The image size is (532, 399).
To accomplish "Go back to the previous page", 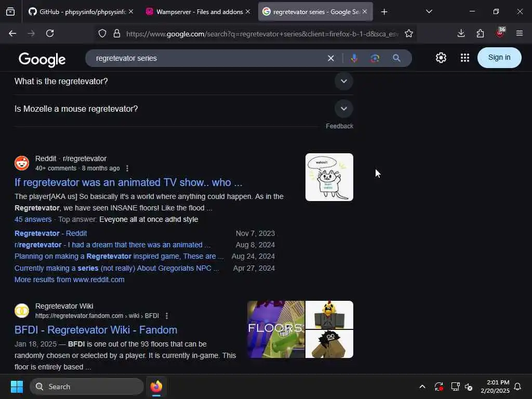I will (x=12, y=33).
